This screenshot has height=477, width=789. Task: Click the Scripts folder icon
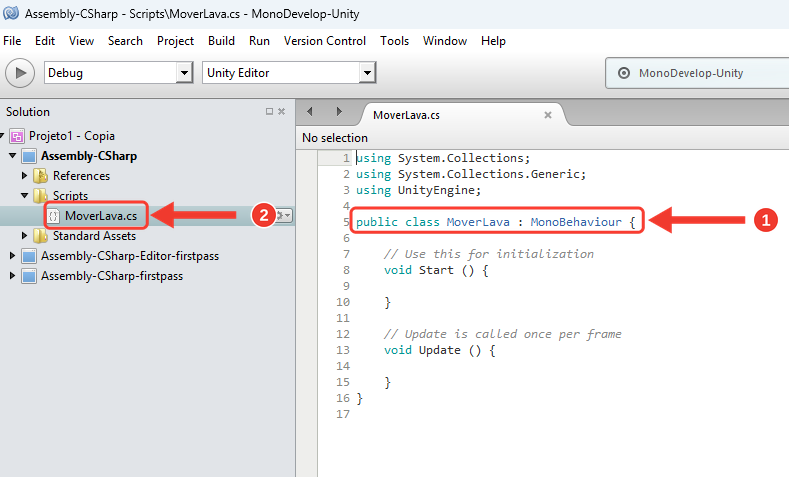[x=40, y=195]
